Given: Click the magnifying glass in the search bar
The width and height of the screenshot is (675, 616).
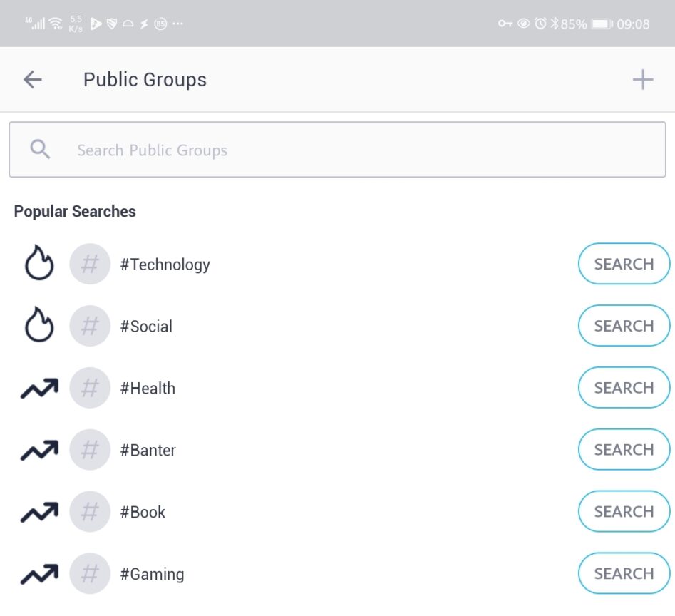Looking at the screenshot, I should [x=39, y=148].
